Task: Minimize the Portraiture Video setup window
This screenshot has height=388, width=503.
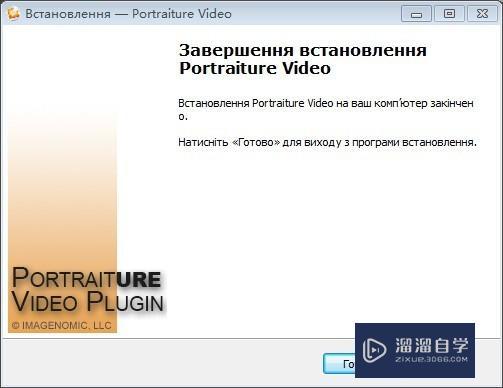Action: pos(416,14)
